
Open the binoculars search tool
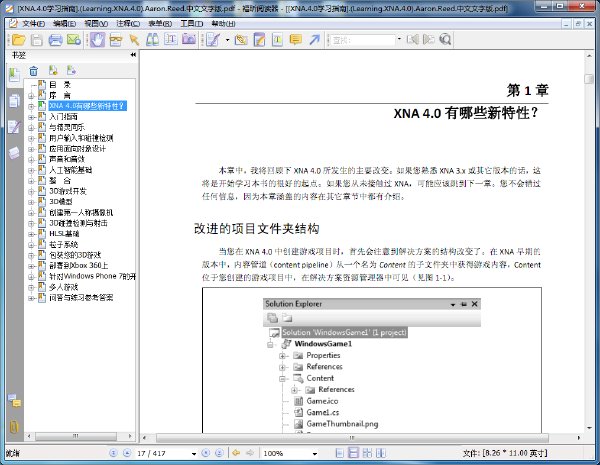(152, 39)
